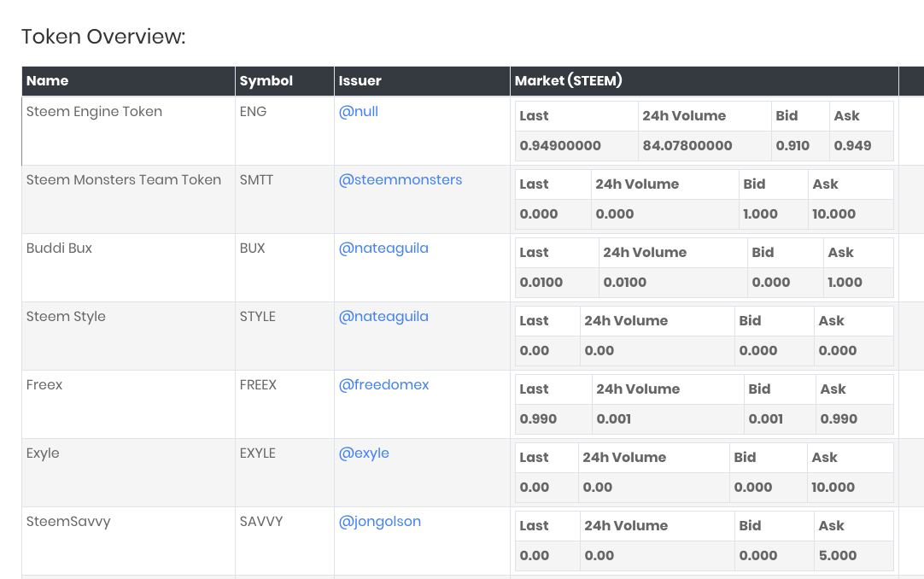
Task: Click the BUX symbol cell
Action: click(x=284, y=268)
